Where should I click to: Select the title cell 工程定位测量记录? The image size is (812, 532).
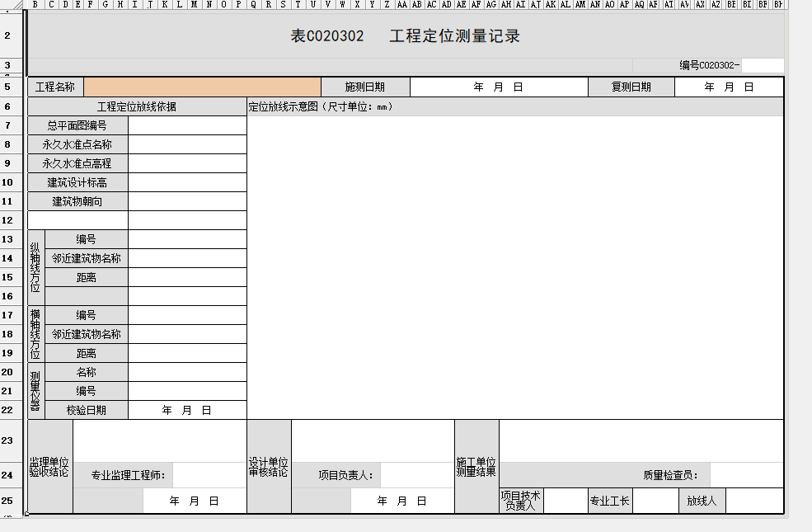pyautogui.click(x=406, y=36)
